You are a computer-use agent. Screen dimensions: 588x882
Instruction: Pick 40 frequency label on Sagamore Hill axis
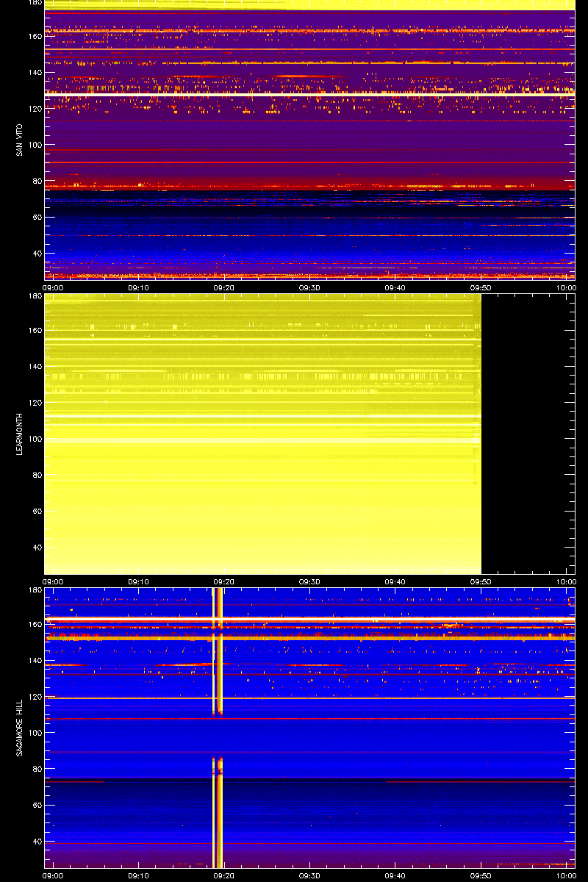[x=37, y=841]
